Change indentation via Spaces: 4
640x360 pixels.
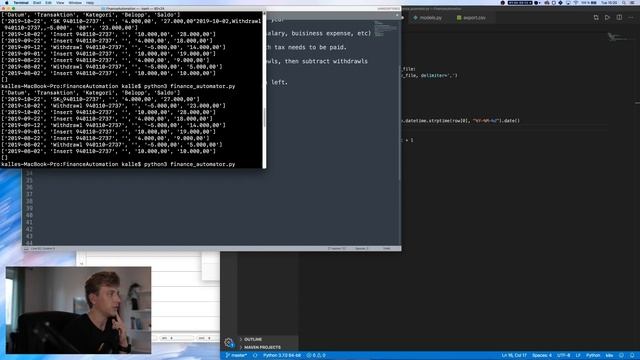click(x=542, y=356)
